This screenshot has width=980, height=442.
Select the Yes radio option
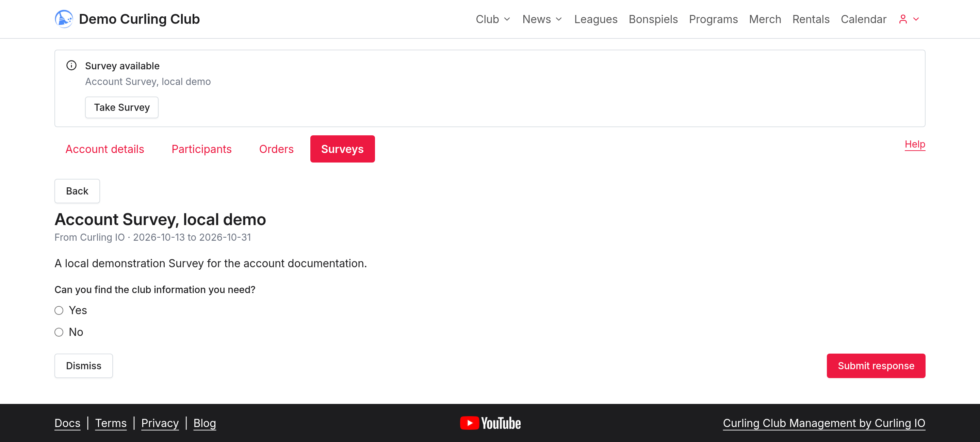coord(59,310)
